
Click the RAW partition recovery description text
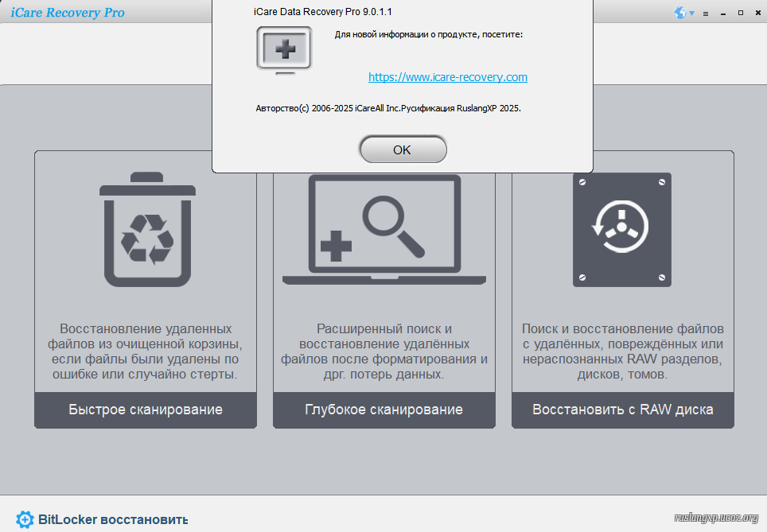tap(623, 351)
